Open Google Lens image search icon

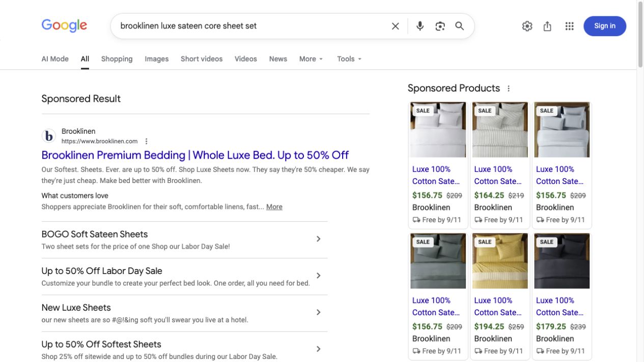point(440,26)
